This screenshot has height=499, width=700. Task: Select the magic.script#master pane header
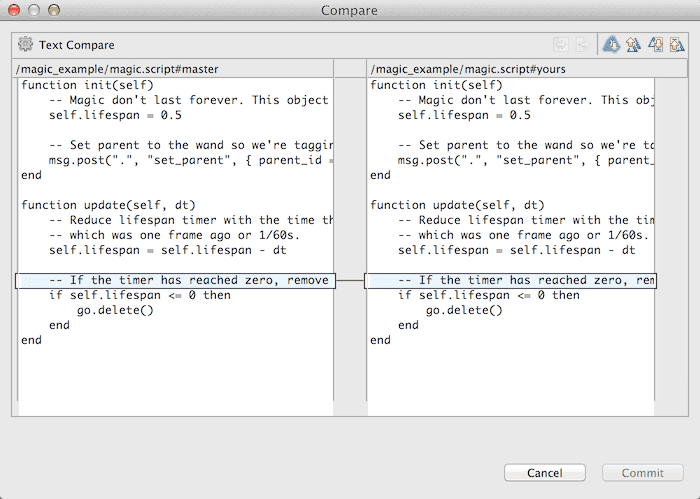[x=118, y=68]
